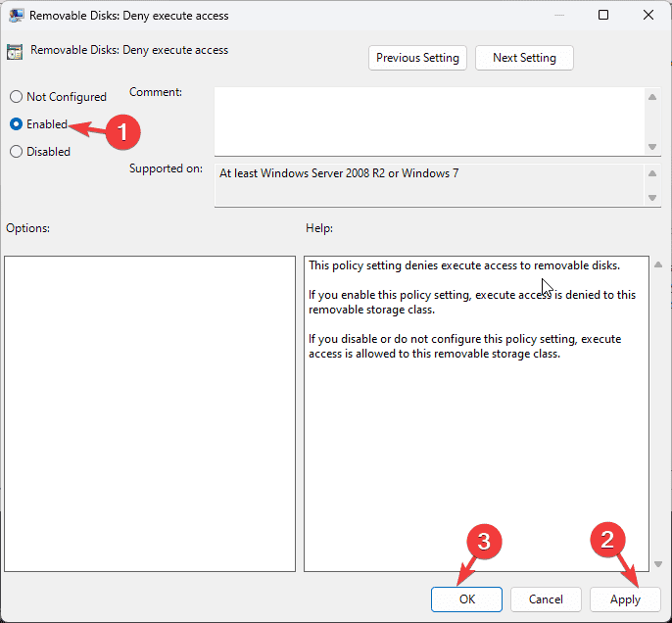Go to the Next Setting
This screenshot has height=623, width=672.
pyautogui.click(x=524, y=58)
